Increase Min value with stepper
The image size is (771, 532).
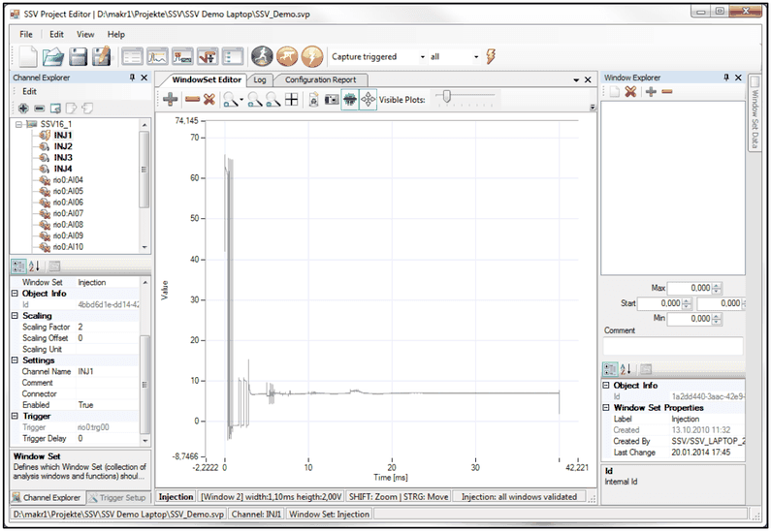pos(718,316)
